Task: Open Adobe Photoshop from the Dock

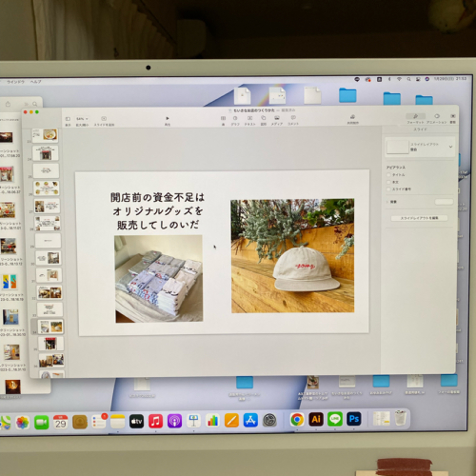Action: 354,419
